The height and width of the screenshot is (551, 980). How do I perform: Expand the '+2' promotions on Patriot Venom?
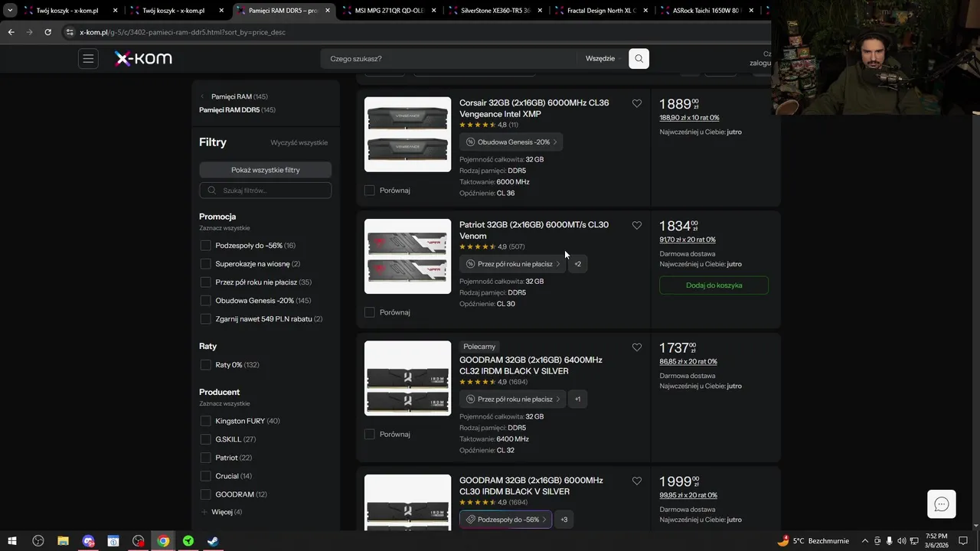tap(577, 264)
